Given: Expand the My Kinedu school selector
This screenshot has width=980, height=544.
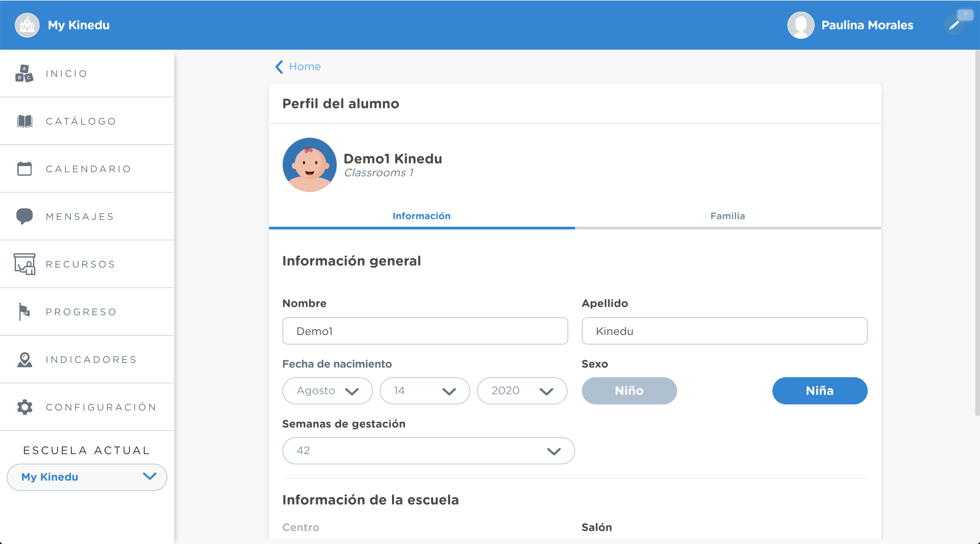Looking at the screenshot, I should click(87, 477).
